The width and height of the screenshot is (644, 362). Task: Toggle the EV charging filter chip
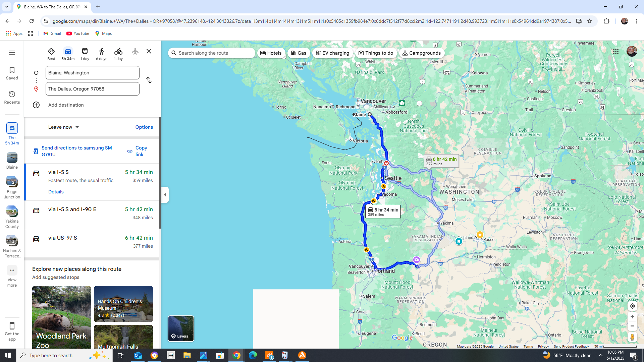click(332, 53)
